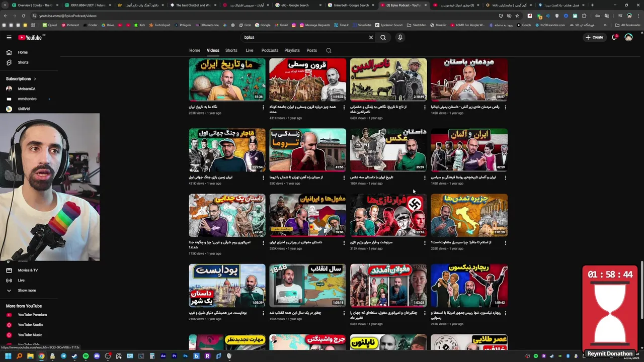Expand the Subscriptions section
The image size is (644, 362).
[x=21, y=79]
